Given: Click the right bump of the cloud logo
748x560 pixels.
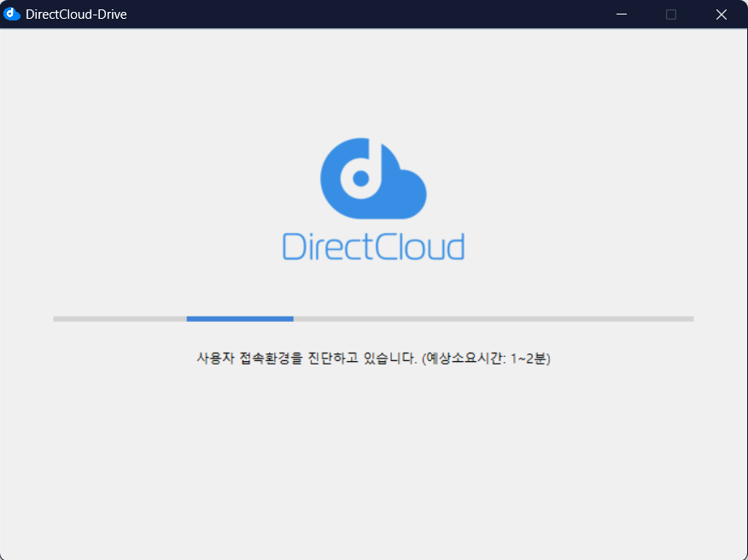Looking at the screenshot, I should coord(408,190).
